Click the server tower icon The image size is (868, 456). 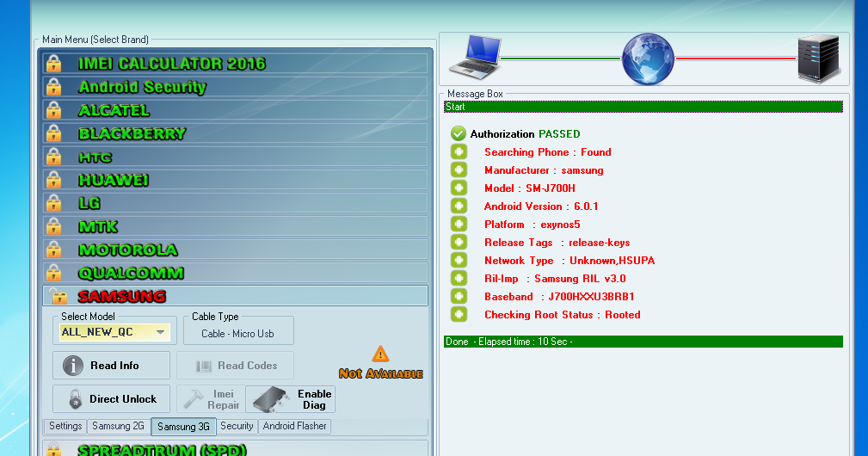pyautogui.click(x=819, y=59)
